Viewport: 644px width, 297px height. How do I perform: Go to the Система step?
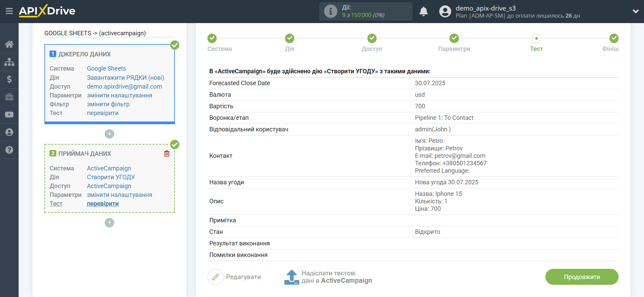(x=212, y=38)
